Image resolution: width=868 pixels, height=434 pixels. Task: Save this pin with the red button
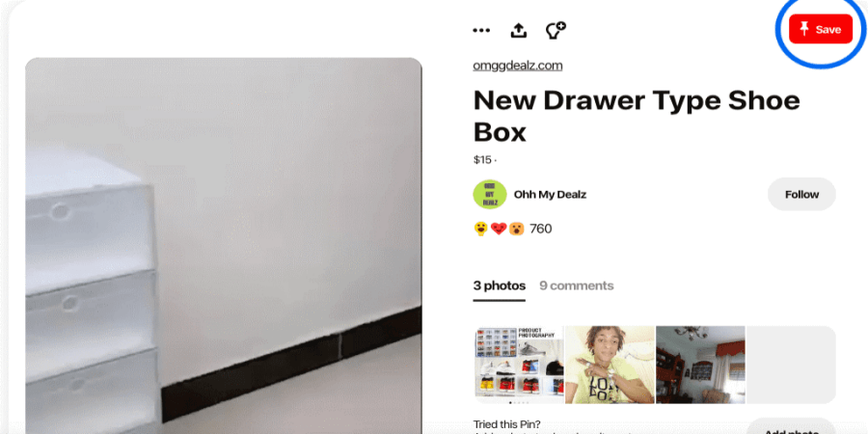[x=821, y=29]
